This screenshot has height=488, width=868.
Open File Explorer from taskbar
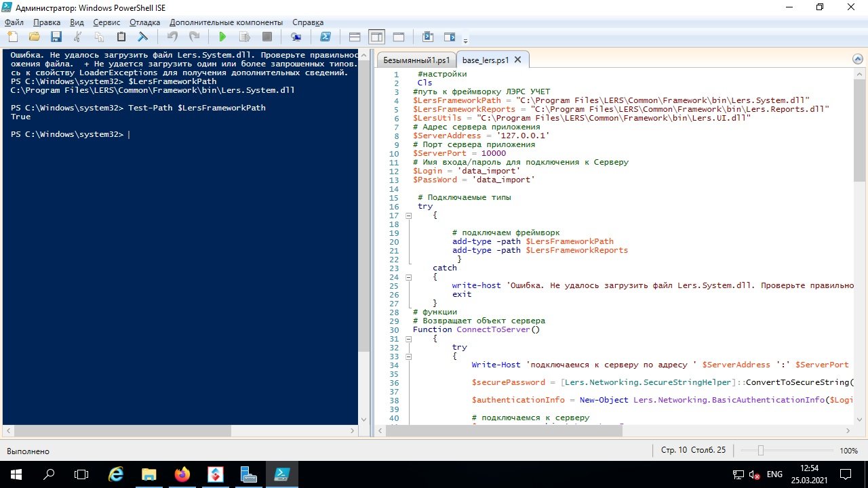coord(149,474)
